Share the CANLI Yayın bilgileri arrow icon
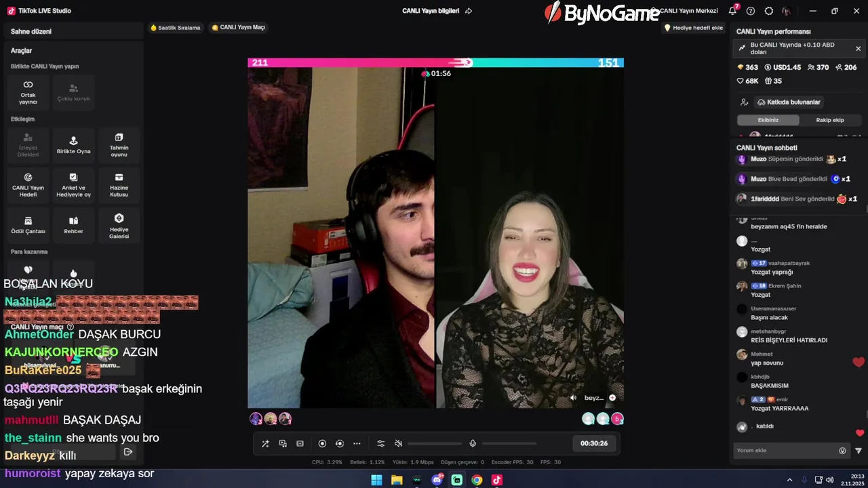 pos(469,11)
